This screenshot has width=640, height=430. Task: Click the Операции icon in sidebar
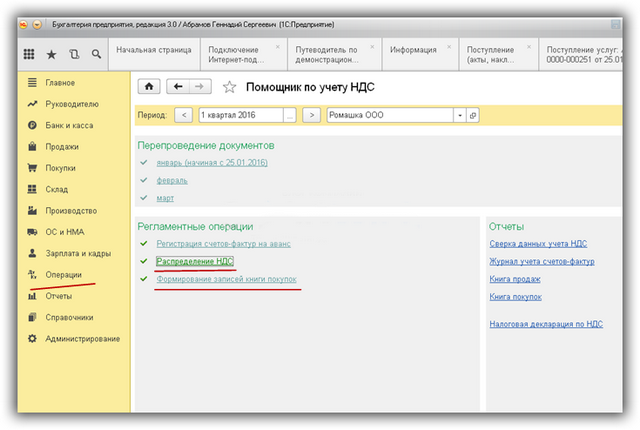(x=32, y=274)
